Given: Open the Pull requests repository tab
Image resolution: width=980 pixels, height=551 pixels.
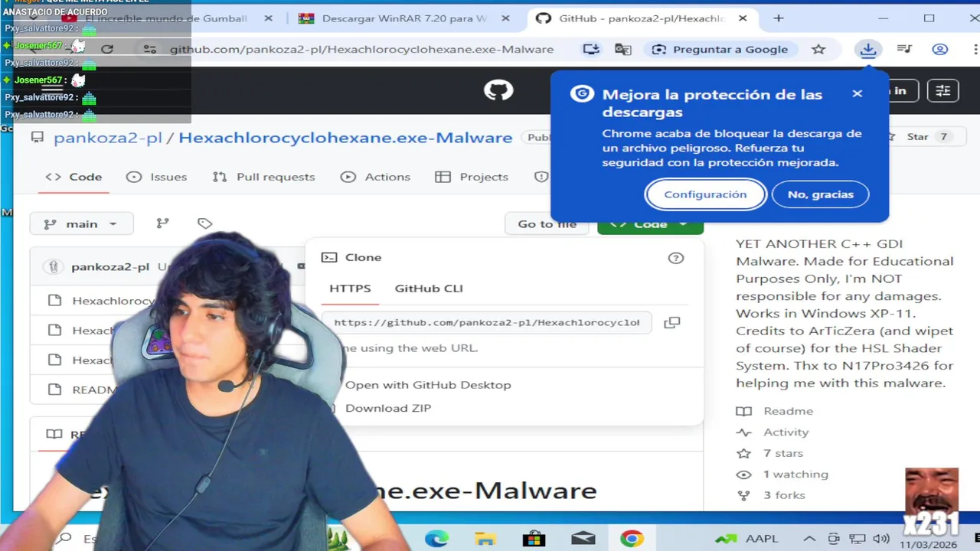Looking at the screenshot, I should coord(263,177).
